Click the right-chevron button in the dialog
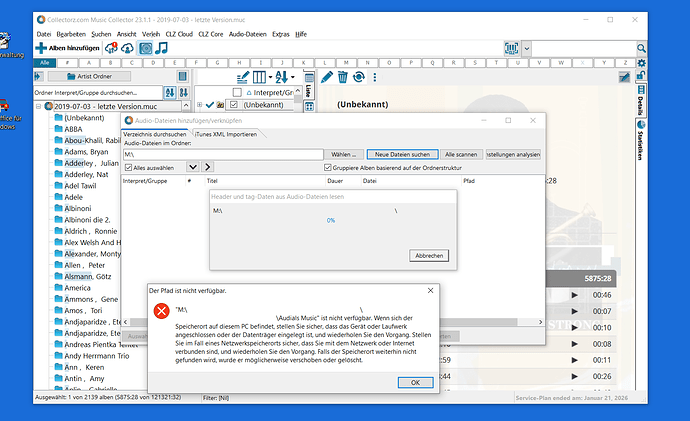Screen dimensions: 690x421 [x=207, y=167]
